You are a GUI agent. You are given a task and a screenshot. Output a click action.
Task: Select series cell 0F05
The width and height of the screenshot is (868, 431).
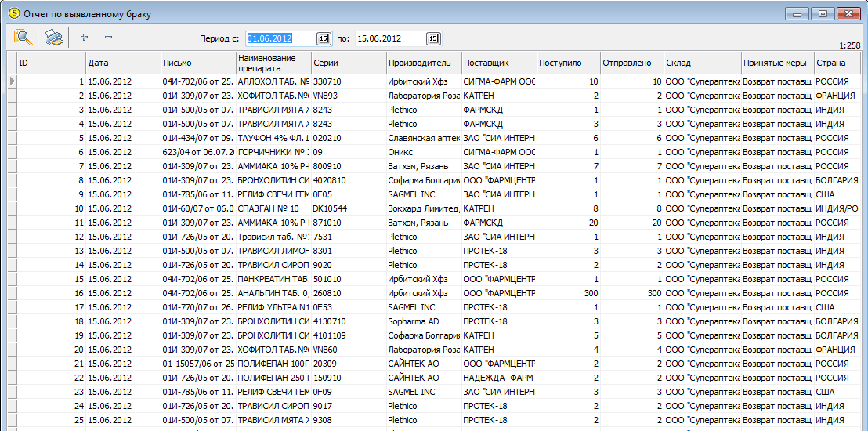pyautogui.click(x=349, y=194)
